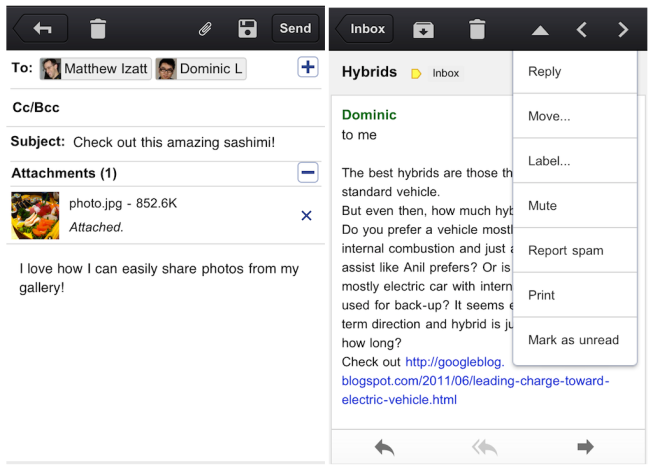The height and width of the screenshot is (468, 655).
Task: Add a recipient with the plus button
Action: tap(308, 67)
